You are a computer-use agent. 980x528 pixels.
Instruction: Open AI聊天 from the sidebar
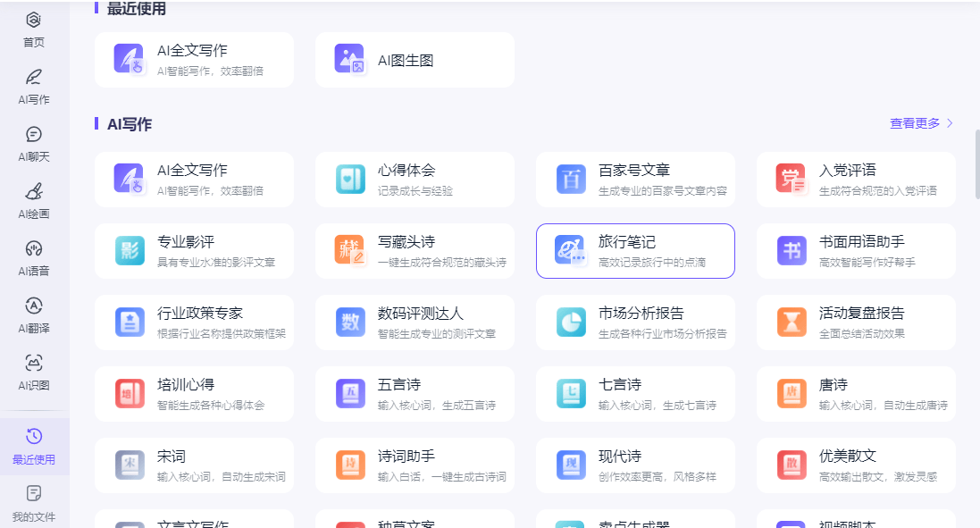pos(33,143)
